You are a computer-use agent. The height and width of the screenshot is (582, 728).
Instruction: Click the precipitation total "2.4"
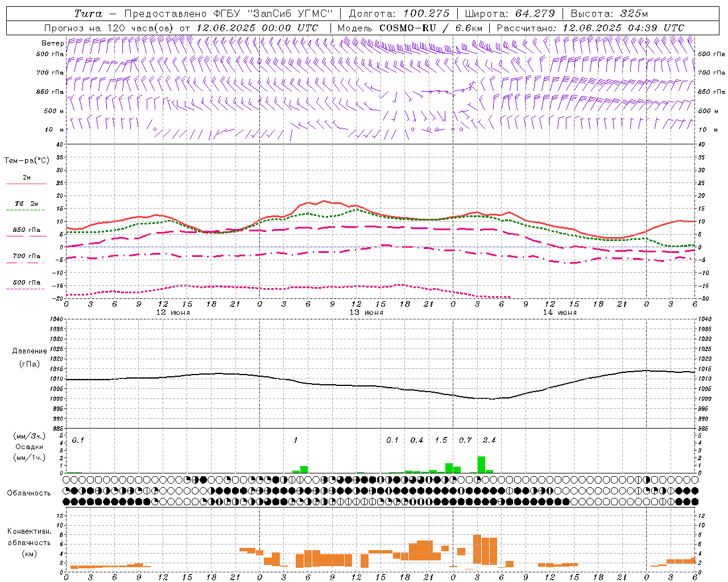point(489,440)
